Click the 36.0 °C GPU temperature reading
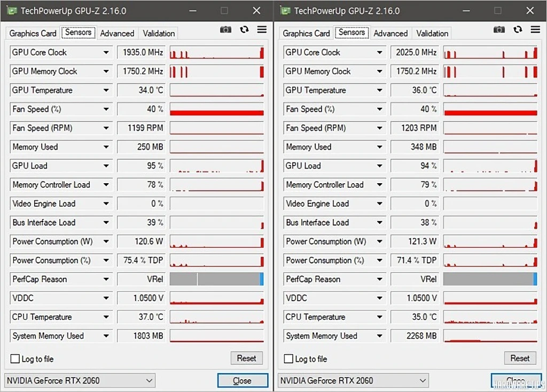This screenshot has width=547, height=392. (415, 90)
